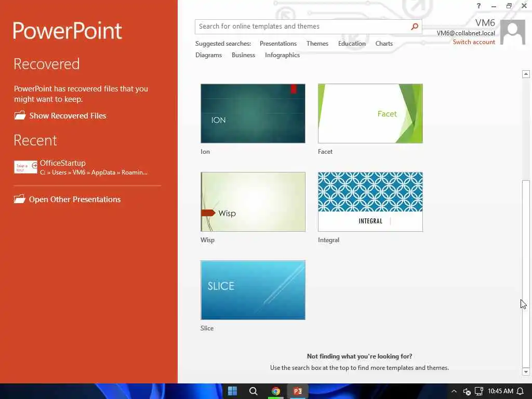Choose the Facet theme thumbnail
532x399 pixels.
click(x=370, y=113)
